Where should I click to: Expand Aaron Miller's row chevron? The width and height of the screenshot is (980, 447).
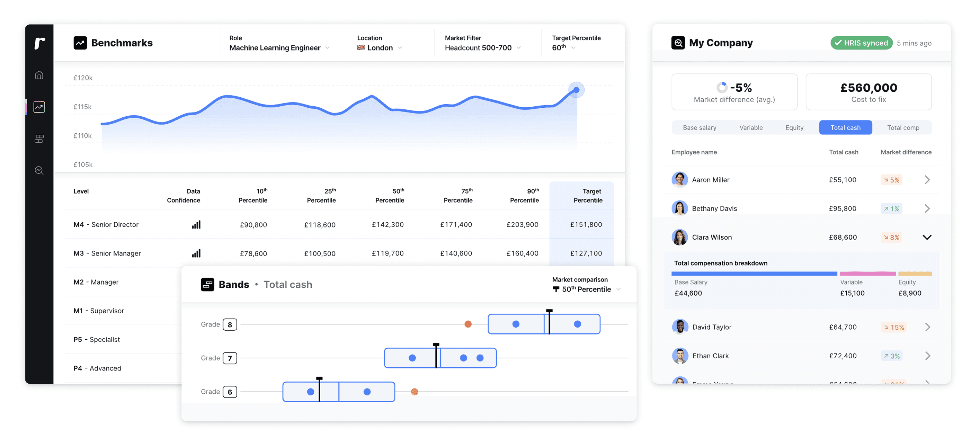click(927, 180)
